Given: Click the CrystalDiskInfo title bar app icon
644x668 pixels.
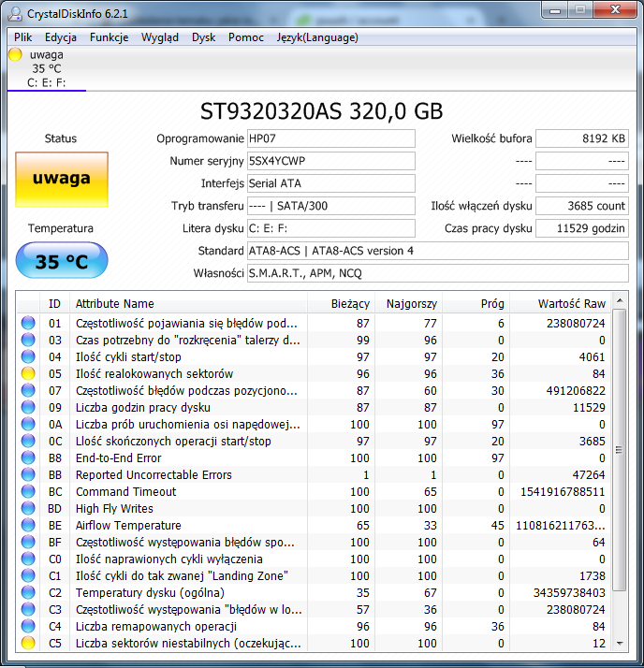Looking at the screenshot, I should pyautogui.click(x=15, y=14).
